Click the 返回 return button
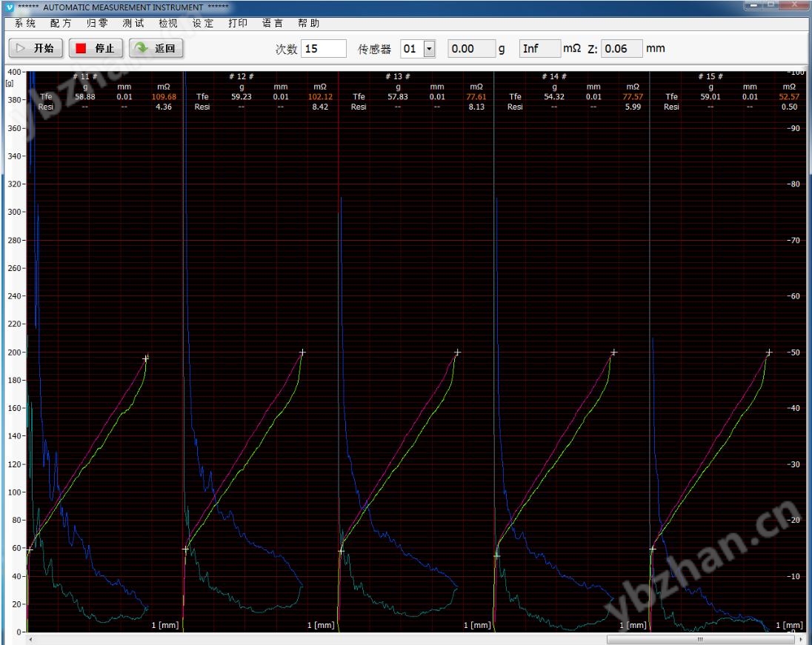812x645 pixels. click(x=156, y=48)
